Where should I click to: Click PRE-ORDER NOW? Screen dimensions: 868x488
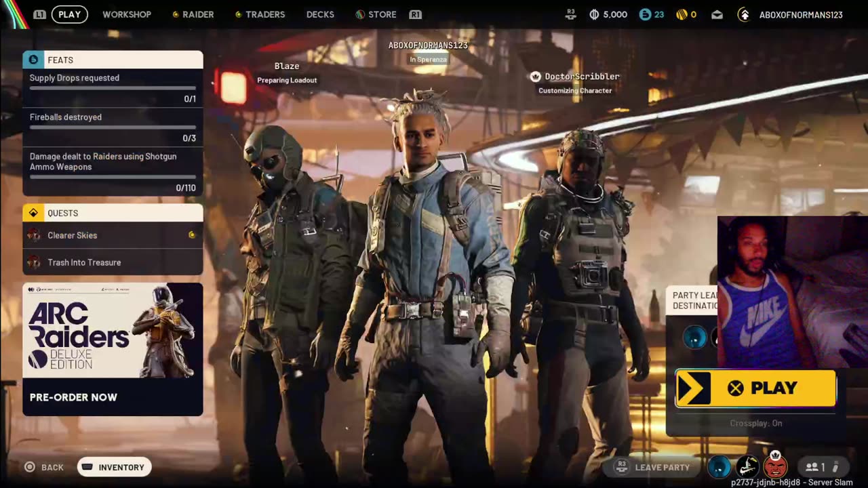click(73, 397)
